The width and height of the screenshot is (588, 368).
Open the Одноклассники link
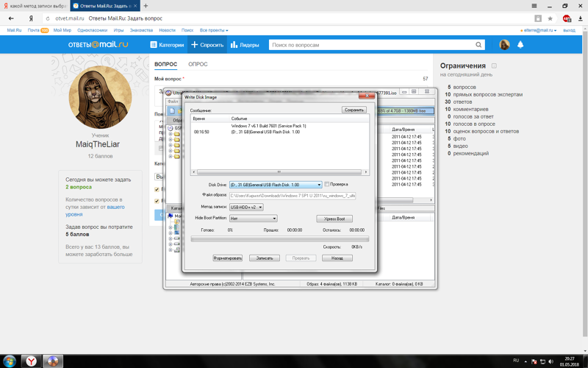pos(93,30)
